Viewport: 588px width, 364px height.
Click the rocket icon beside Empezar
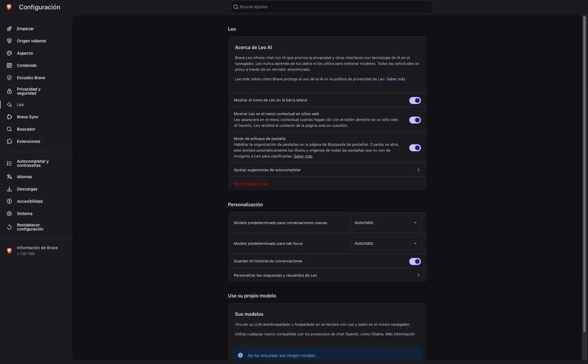(9, 29)
